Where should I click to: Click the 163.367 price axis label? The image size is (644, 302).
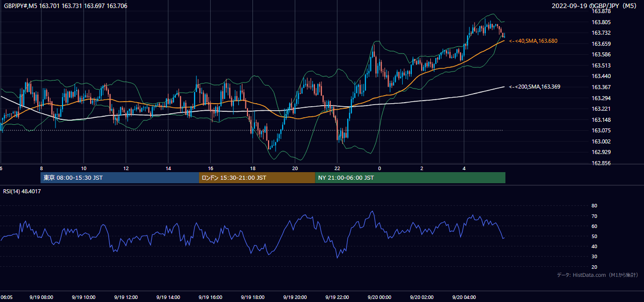[x=601, y=87]
